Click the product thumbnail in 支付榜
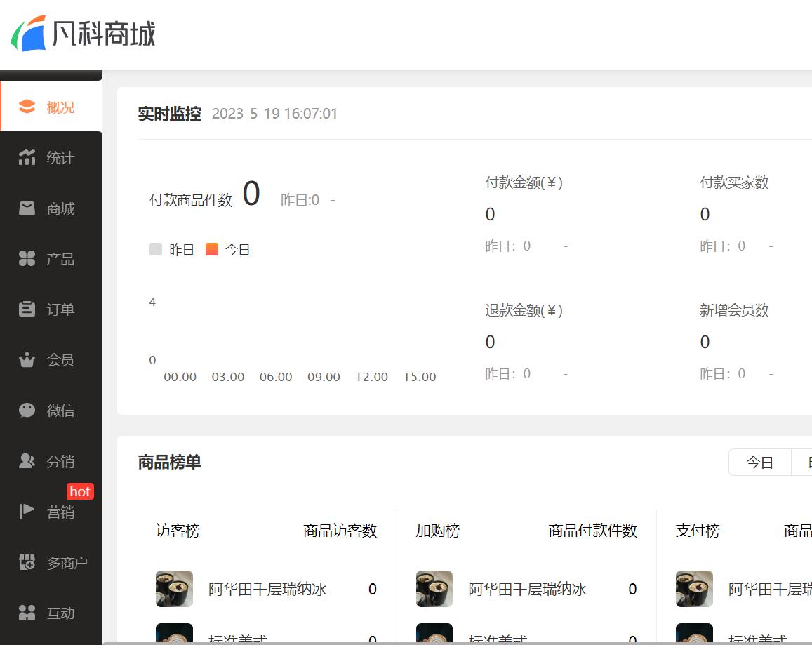812x645 pixels. (x=694, y=589)
